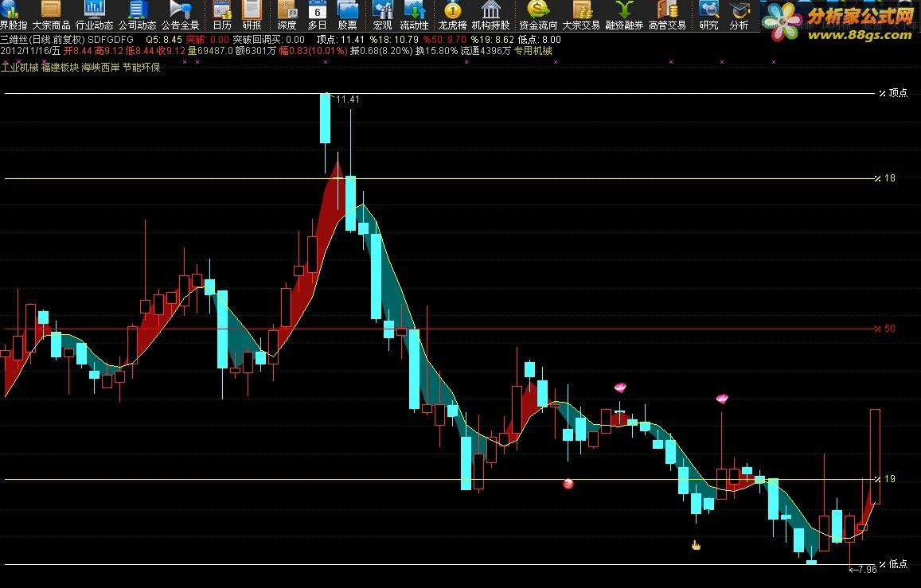Open 龙虎榜 top traders medal icon
921x588 pixels.
(x=452, y=15)
